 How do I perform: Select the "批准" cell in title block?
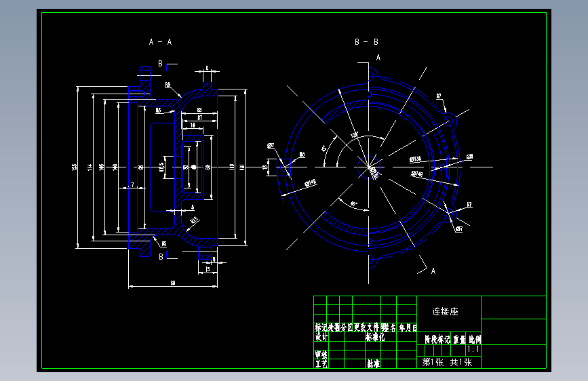[373, 364]
